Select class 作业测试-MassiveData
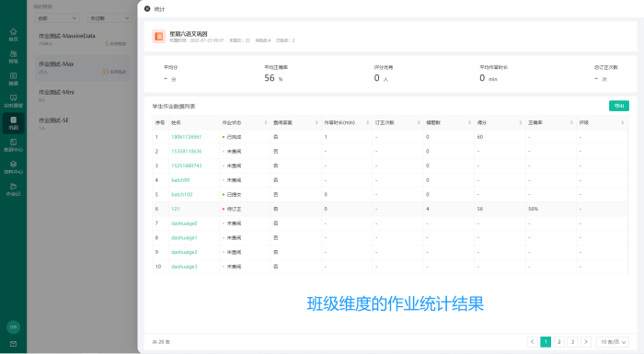The width and height of the screenshot is (644, 354). click(x=82, y=40)
